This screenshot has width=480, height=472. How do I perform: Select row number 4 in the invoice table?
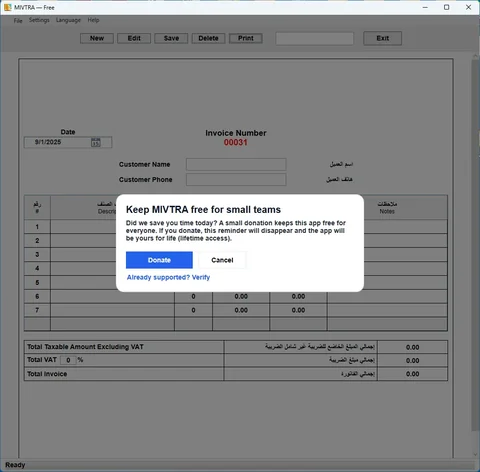coord(37,268)
